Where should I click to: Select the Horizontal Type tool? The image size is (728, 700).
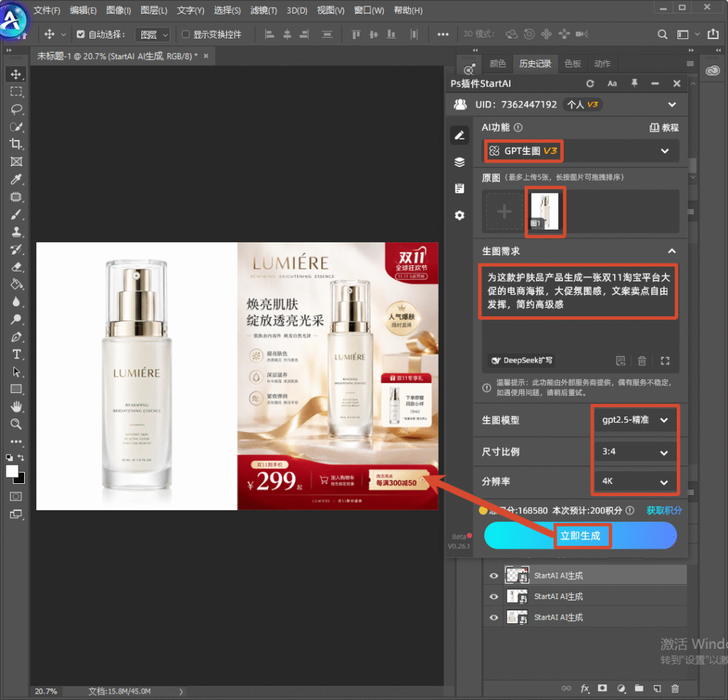[x=16, y=354]
